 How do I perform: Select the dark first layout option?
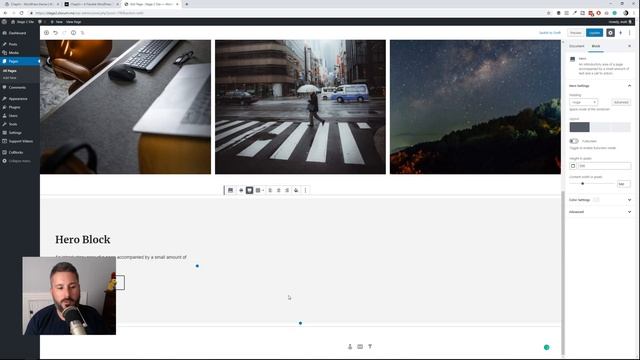pos(580,127)
